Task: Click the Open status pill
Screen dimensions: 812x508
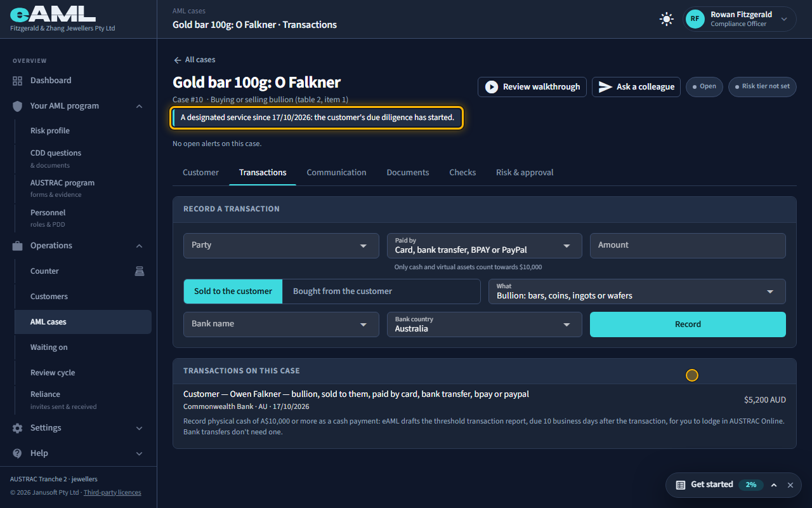Action: 704,86
